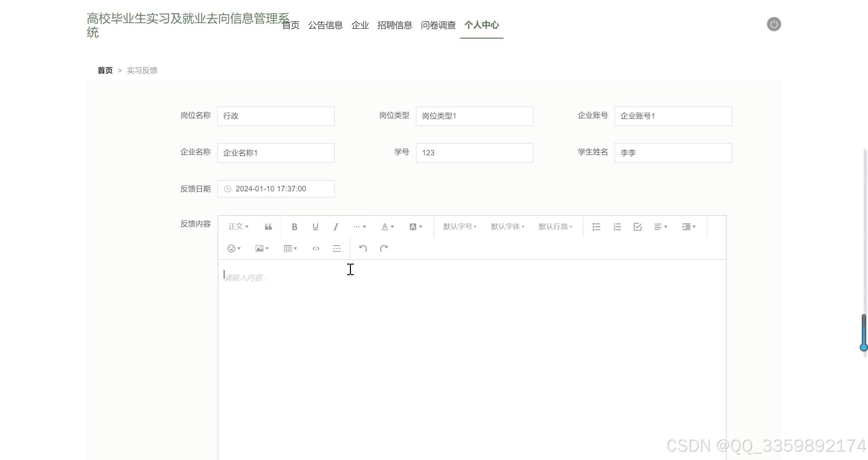This screenshot has height=460, width=868.
Task: Focus the 岗位名称 input field
Action: click(x=276, y=116)
